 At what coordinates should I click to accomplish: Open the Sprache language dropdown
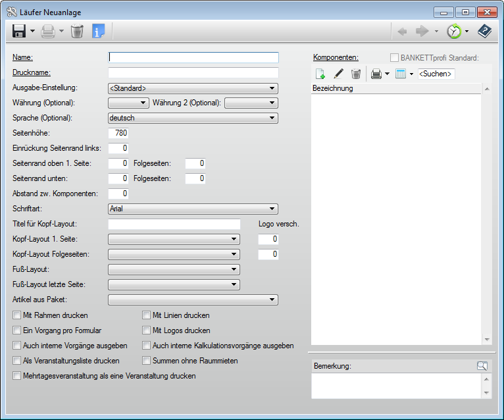pyautogui.click(x=193, y=118)
